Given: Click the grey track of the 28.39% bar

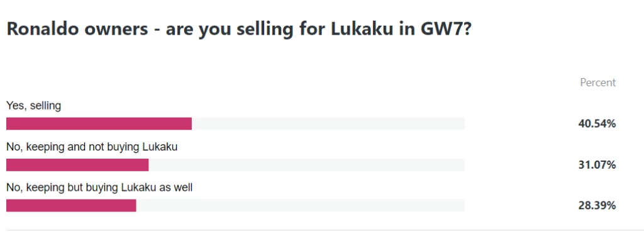Looking at the screenshot, I should [x=301, y=205].
